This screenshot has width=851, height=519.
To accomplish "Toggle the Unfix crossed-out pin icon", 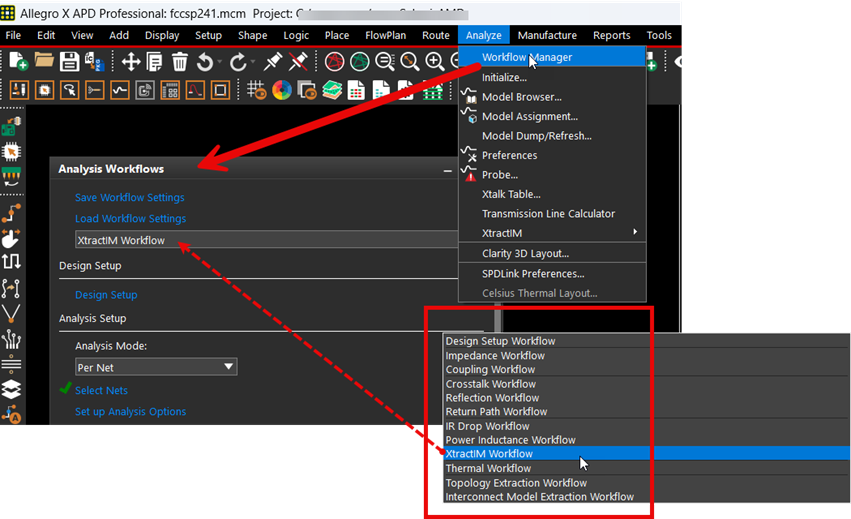I will 297,62.
